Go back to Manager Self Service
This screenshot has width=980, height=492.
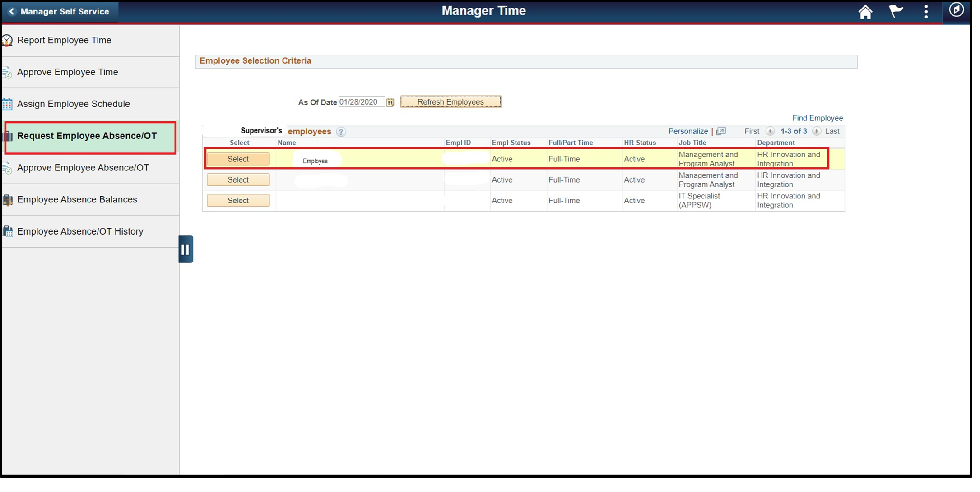click(x=60, y=12)
